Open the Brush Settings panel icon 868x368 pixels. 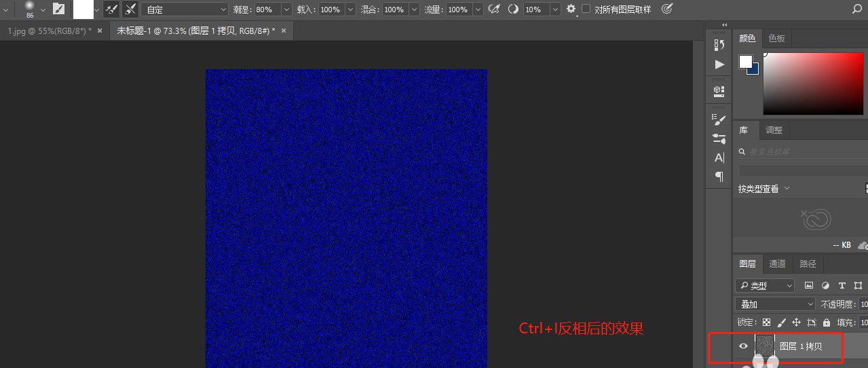[x=719, y=119]
